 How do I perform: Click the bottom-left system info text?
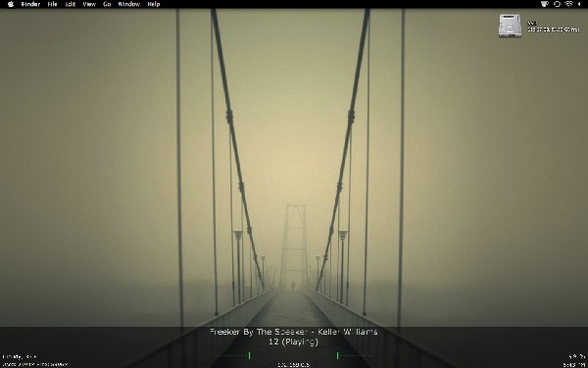tap(35, 361)
